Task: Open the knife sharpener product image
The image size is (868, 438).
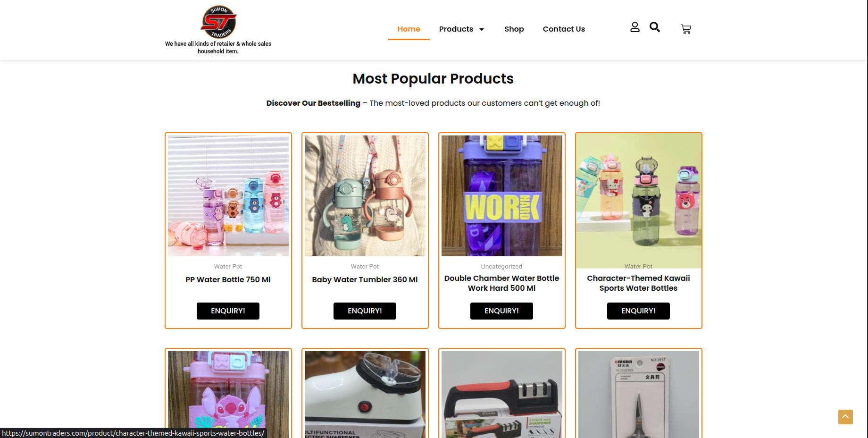Action: tap(502, 395)
